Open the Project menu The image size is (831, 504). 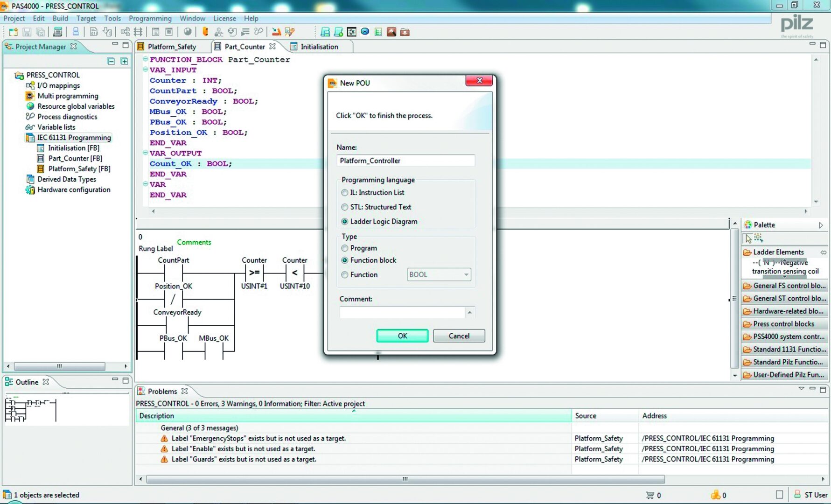point(14,18)
